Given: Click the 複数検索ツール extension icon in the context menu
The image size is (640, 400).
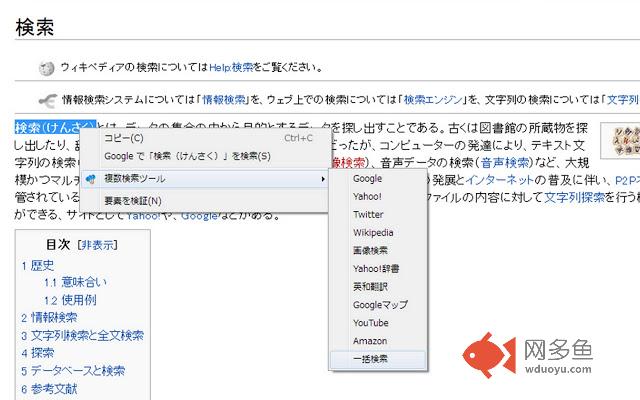Looking at the screenshot, I should point(90,179).
